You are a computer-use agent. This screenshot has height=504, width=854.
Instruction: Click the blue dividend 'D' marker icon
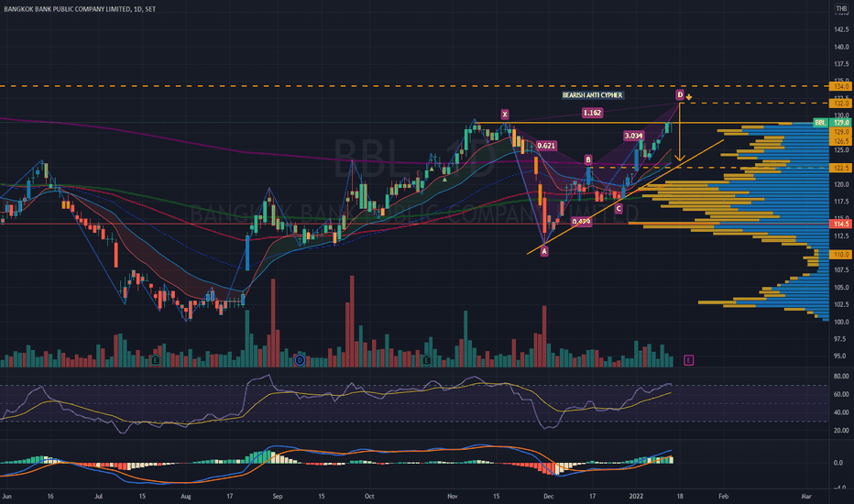[x=300, y=360]
